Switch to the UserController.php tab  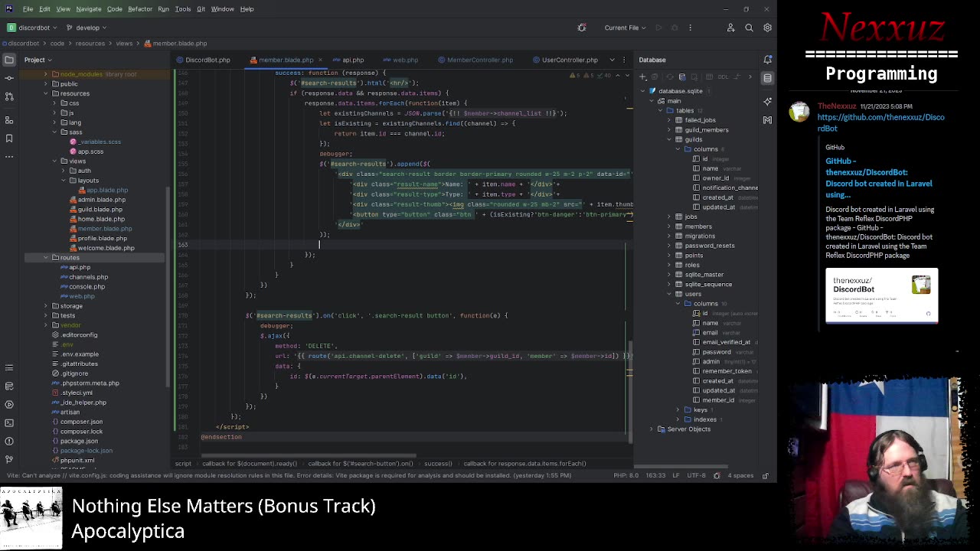(565, 60)
